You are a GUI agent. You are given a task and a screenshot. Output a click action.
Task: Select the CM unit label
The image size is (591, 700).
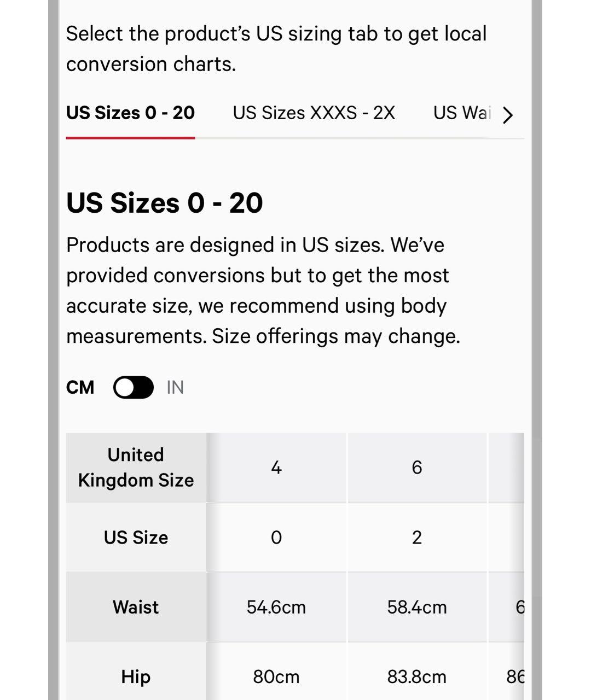coord(80,387)
